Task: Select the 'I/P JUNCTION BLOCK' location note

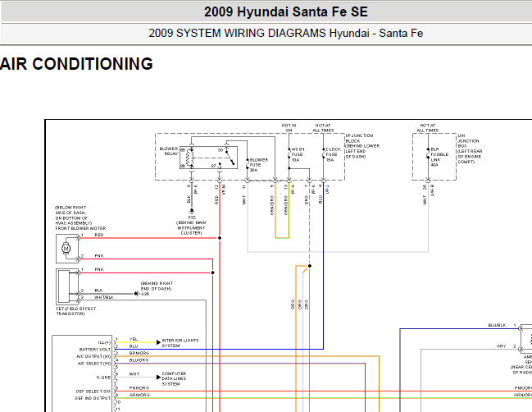Action: point(362,146)
